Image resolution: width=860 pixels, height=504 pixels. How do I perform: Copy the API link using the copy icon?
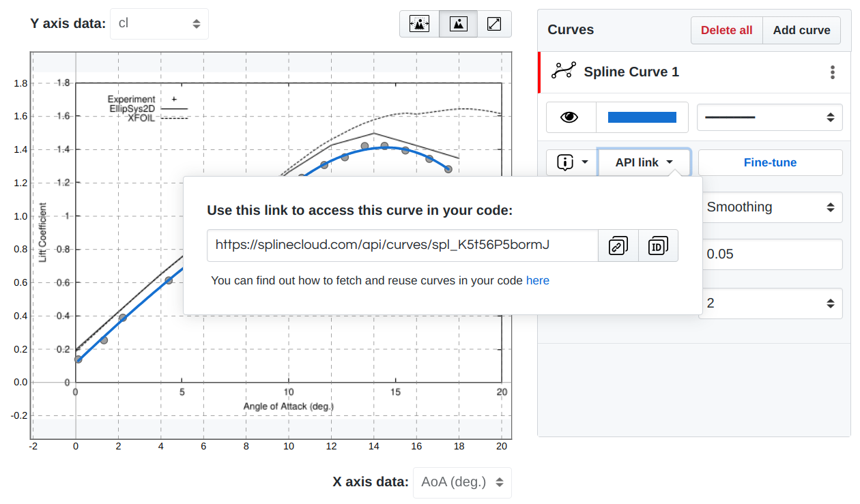618,246
